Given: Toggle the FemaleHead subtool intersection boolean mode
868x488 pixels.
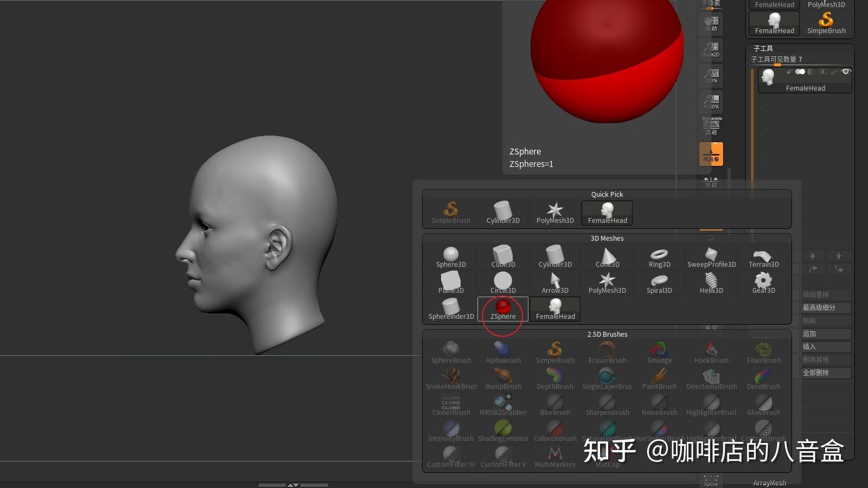Looking at the screenshot, I should point(823,72).
